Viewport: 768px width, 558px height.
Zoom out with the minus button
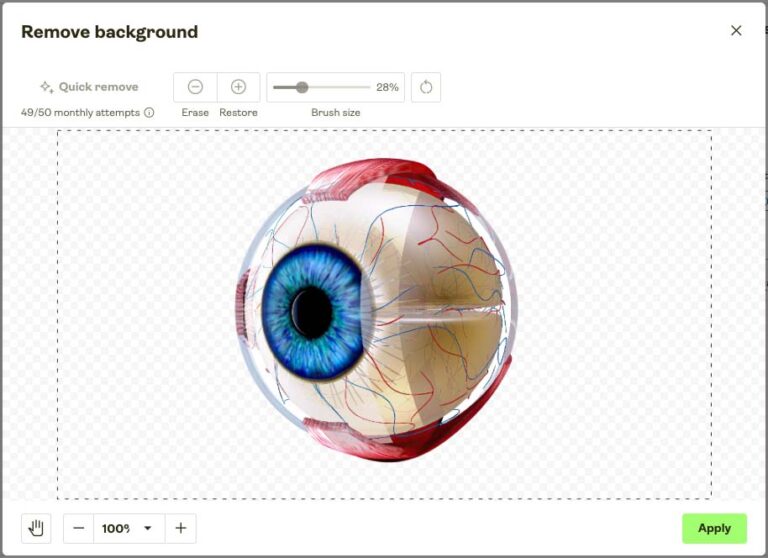[79, 528]
